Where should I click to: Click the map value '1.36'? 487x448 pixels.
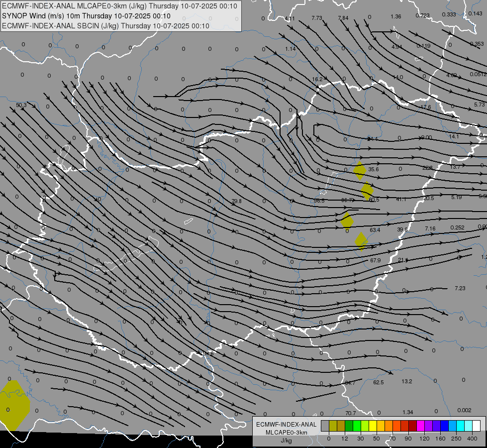click(396, 16)
